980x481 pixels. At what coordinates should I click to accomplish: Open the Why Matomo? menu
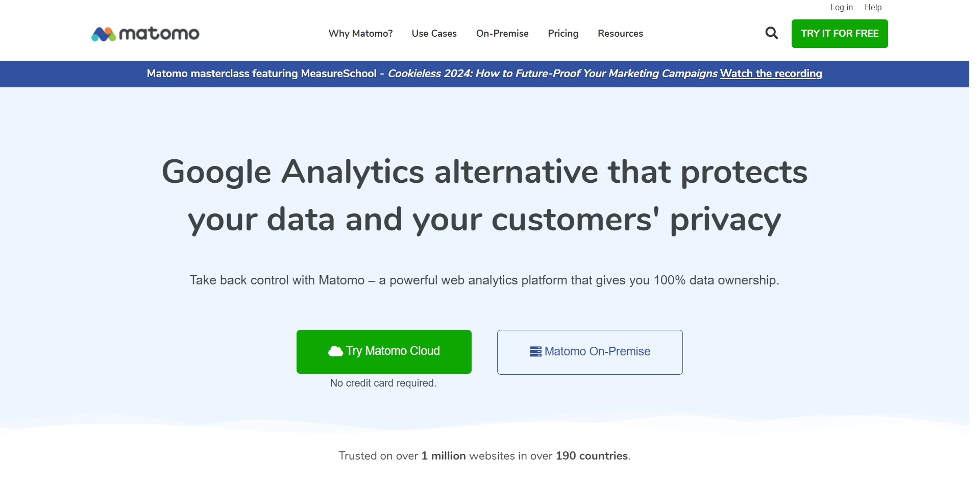click(360, 33)
